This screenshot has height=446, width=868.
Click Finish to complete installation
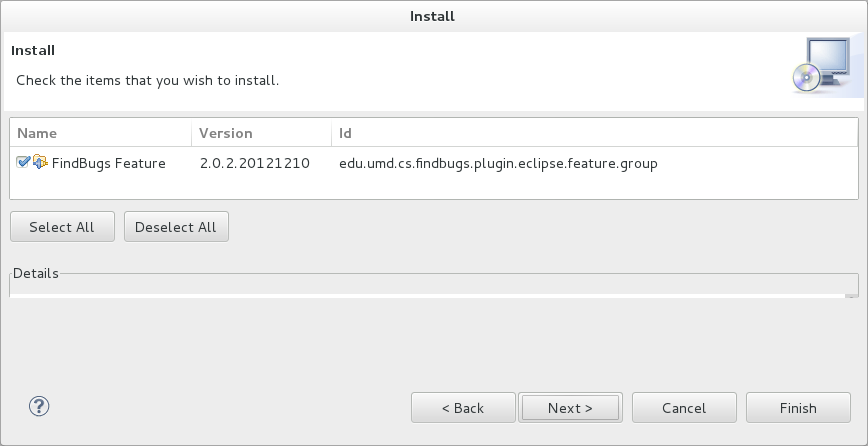coord(798,408)
